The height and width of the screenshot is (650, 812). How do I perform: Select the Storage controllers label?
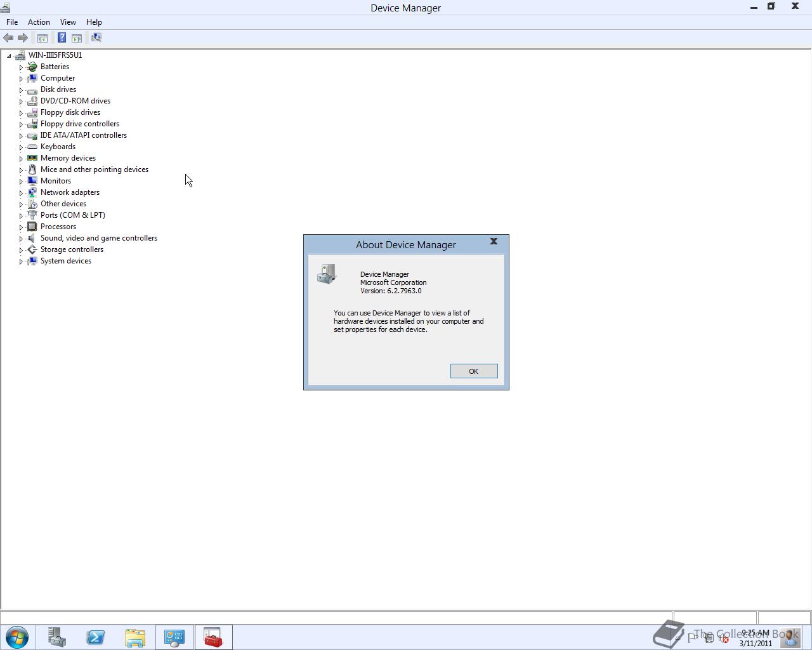coord(72,249)
